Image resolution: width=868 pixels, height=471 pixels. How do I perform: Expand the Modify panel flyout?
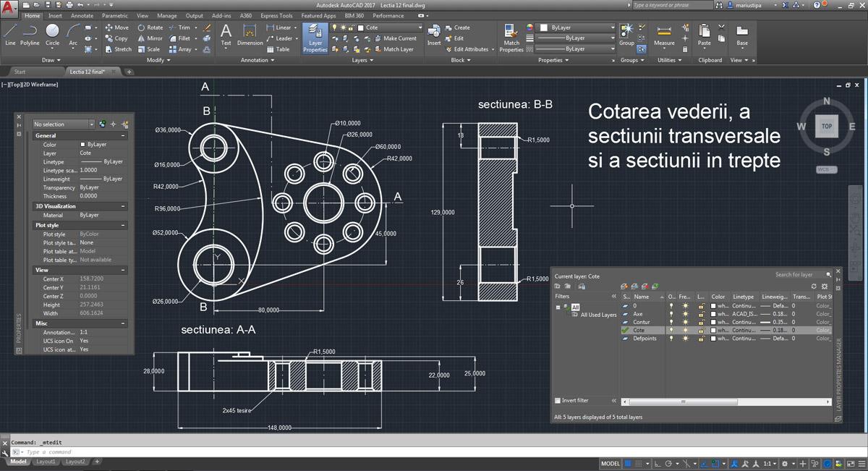(157, 60)
